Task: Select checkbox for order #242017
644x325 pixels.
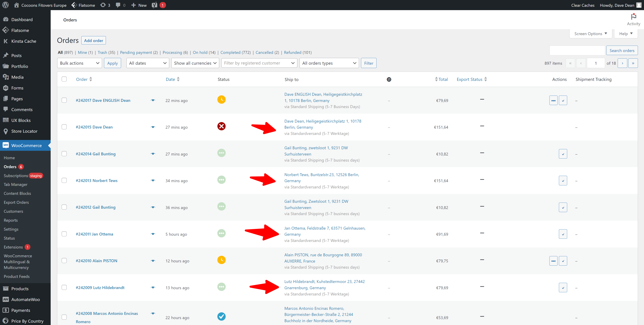Action: pos(64,100)
